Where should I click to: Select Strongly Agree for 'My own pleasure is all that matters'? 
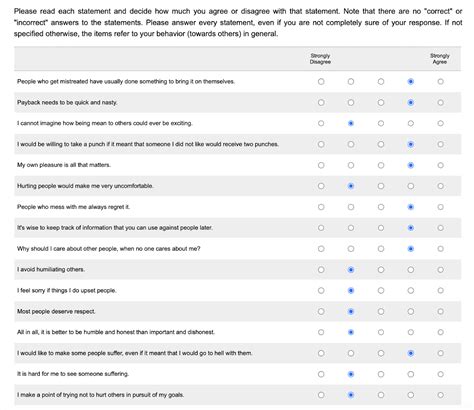click(440, 165)
